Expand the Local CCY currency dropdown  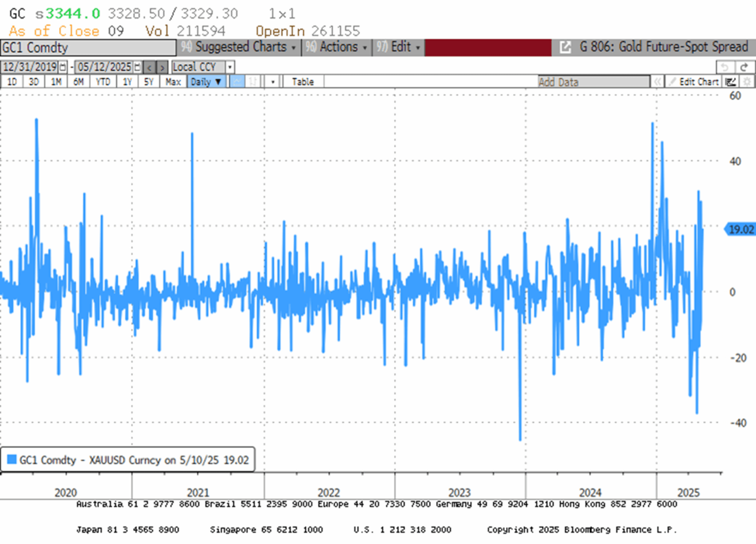click(229, 66)
